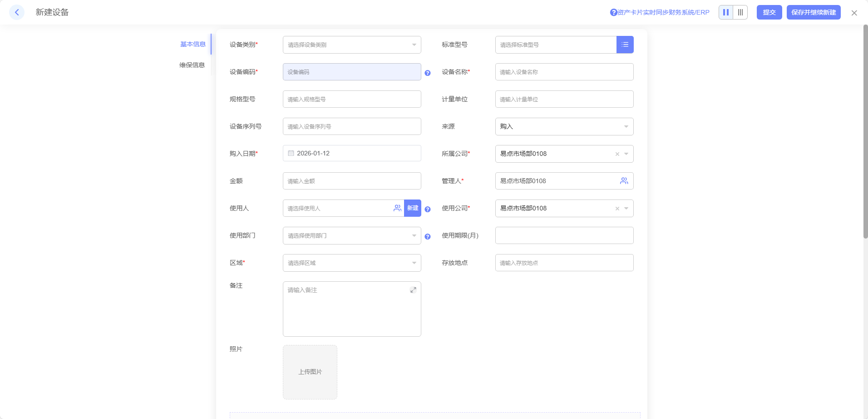Select the 维保信息 tab

(x=192, y=65)
